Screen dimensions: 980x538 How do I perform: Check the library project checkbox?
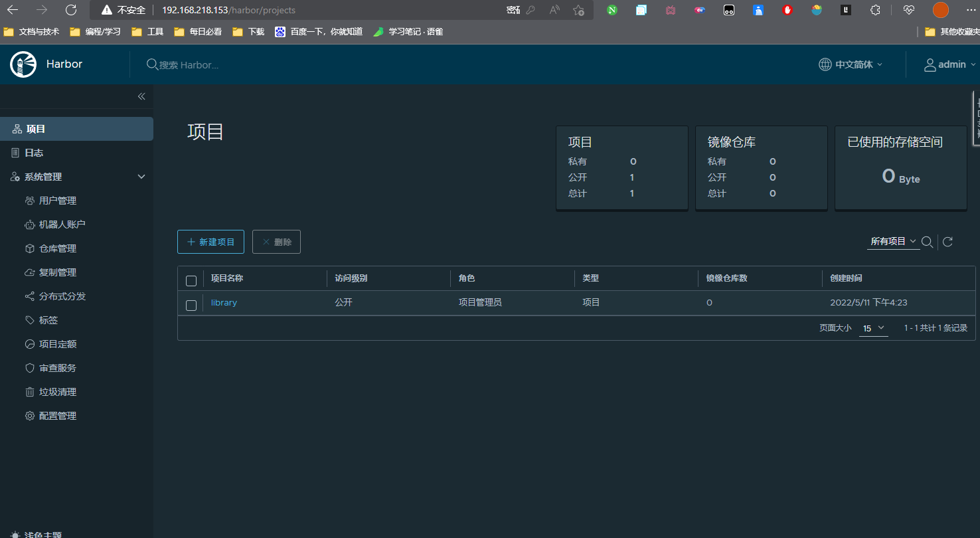pos(191,305)
